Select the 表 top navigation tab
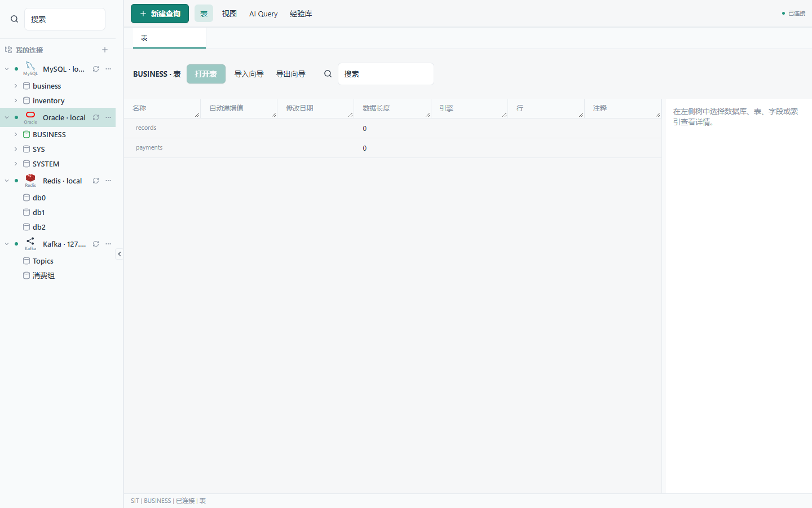Viewport: 812px width, 508px height. click(204, 14)
